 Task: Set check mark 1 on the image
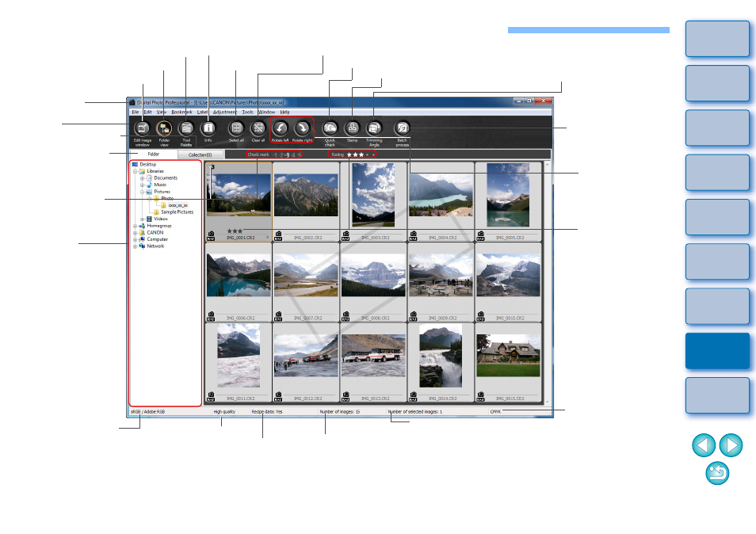[276, 154]
